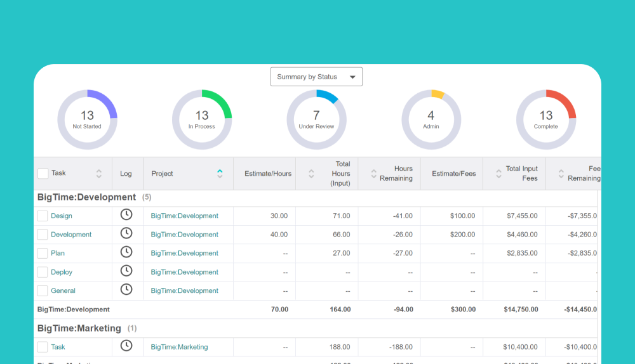Click the BigTime:Development group heading
This screenshot has height=364, width=635.
click(86, 197)
